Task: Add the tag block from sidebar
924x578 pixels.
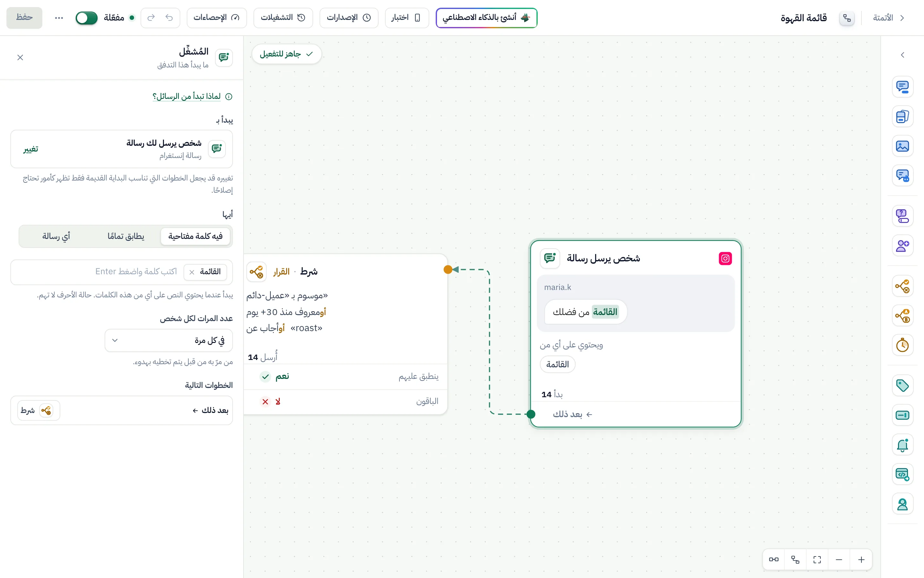Action: click(x=902, y=385)
